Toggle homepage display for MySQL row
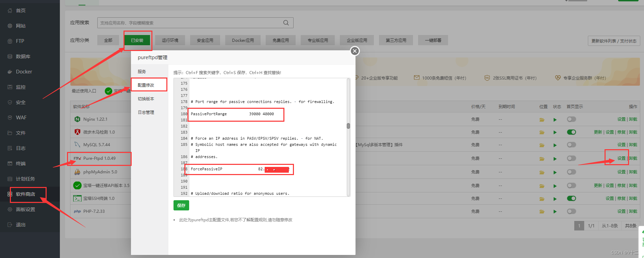Viewport: 644px width, 258px height. click(x=572, y=145)
